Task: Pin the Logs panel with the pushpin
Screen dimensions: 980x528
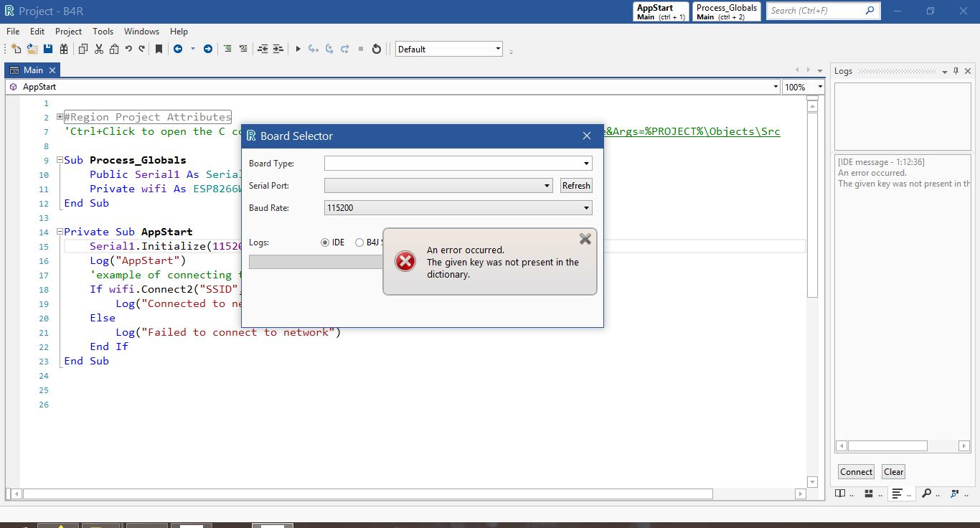Action: (x=956, y=71)
